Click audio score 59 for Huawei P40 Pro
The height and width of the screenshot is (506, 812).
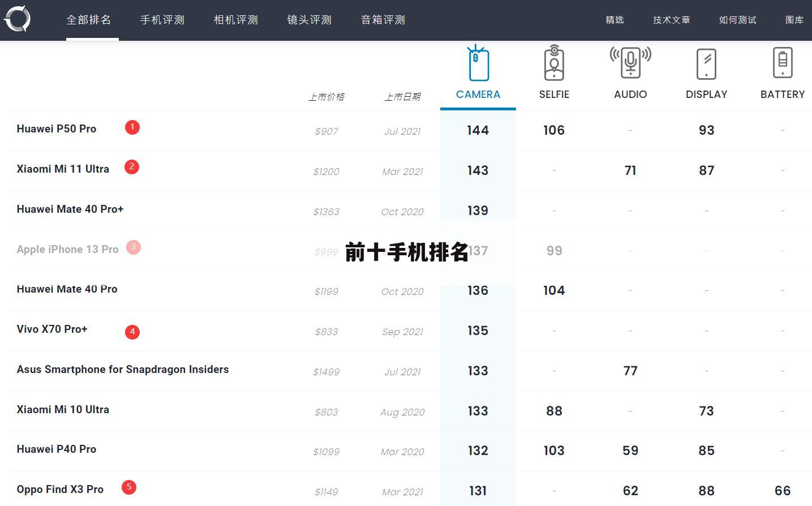630,451
